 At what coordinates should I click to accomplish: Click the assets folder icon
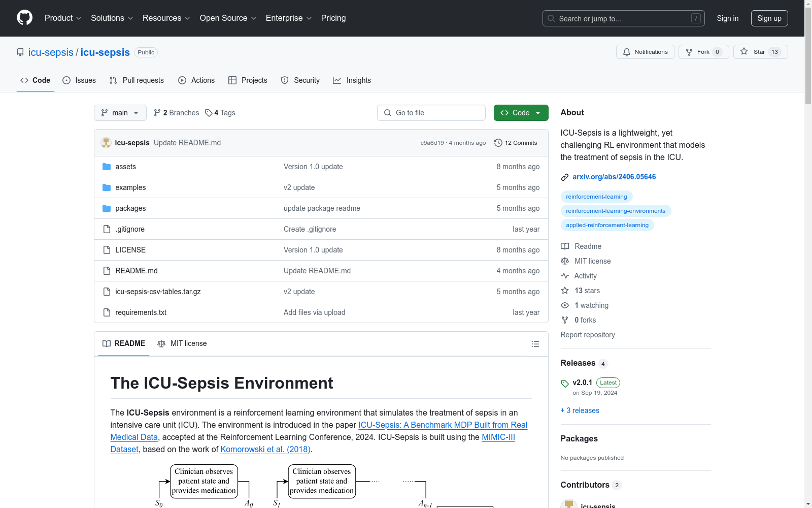107,167
